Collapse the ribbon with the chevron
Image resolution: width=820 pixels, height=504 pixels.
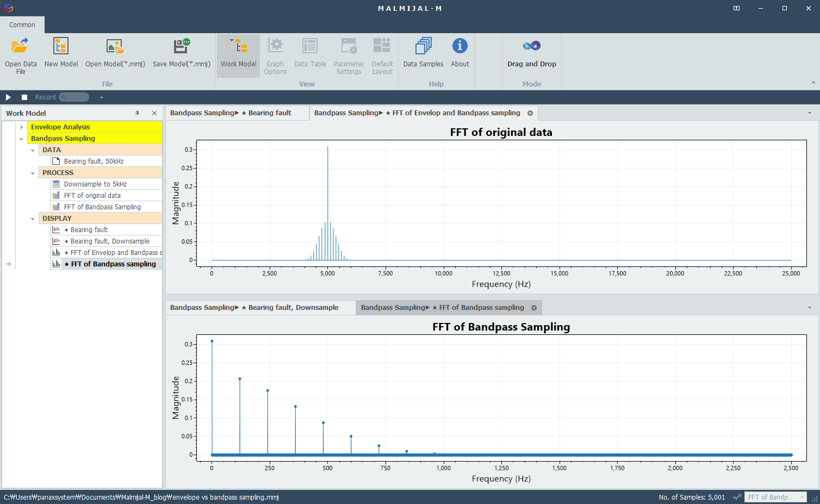813,83
